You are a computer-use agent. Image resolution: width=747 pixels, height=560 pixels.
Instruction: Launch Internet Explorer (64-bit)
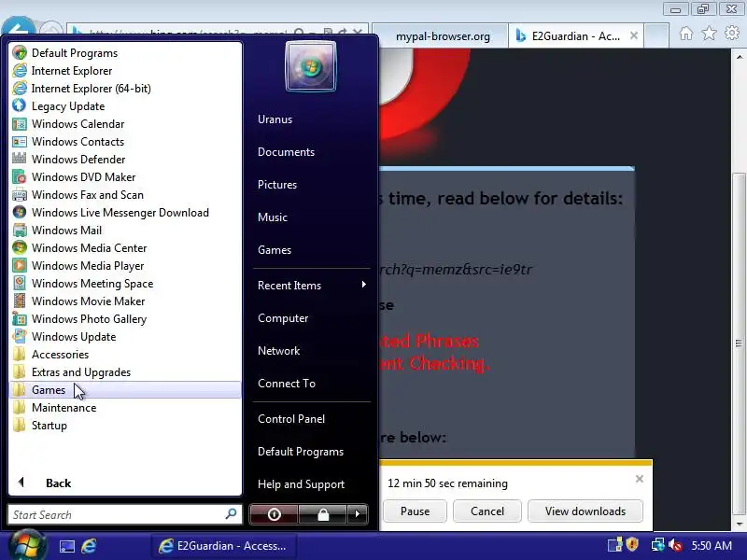coord(125,89)
